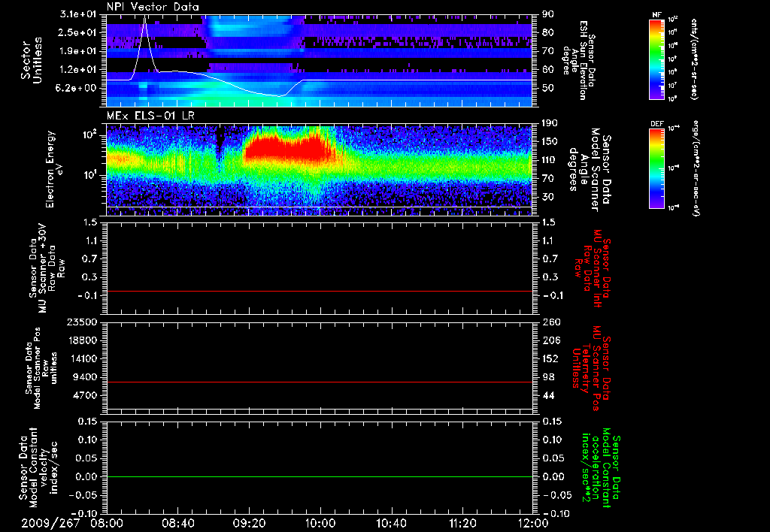Click the red line in Scanner Pos plot

point(320,382)
